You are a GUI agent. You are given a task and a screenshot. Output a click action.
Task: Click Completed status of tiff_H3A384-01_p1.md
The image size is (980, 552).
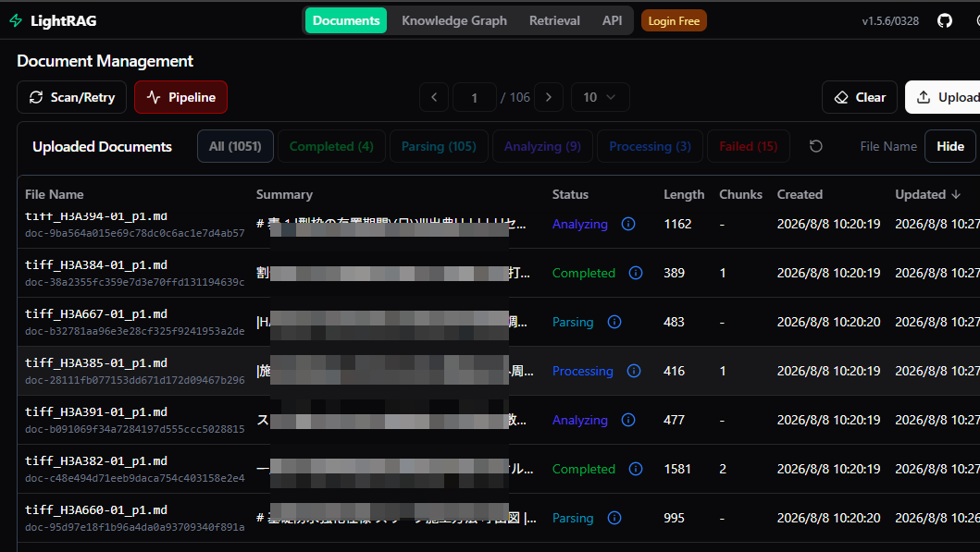click(584, 273)
